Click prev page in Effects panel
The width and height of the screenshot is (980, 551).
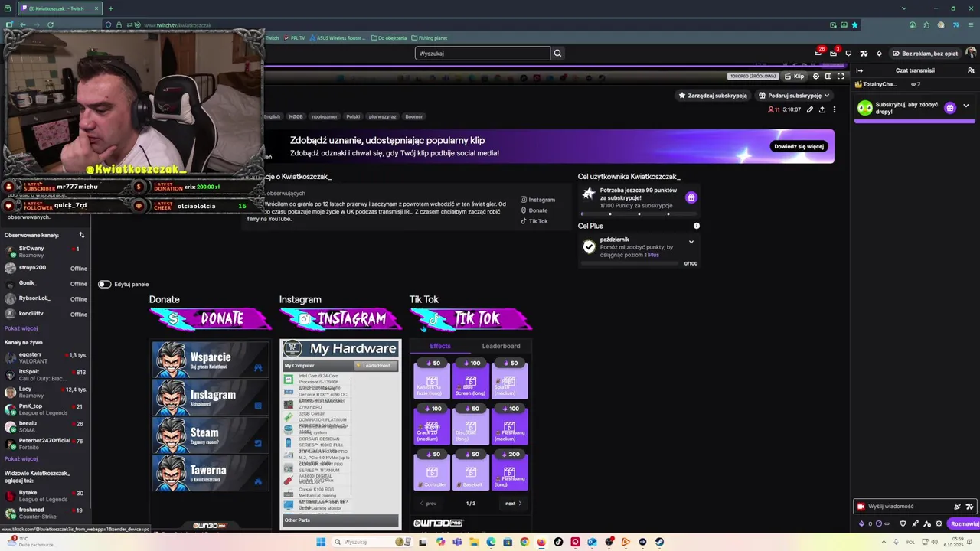pos(428,504)
